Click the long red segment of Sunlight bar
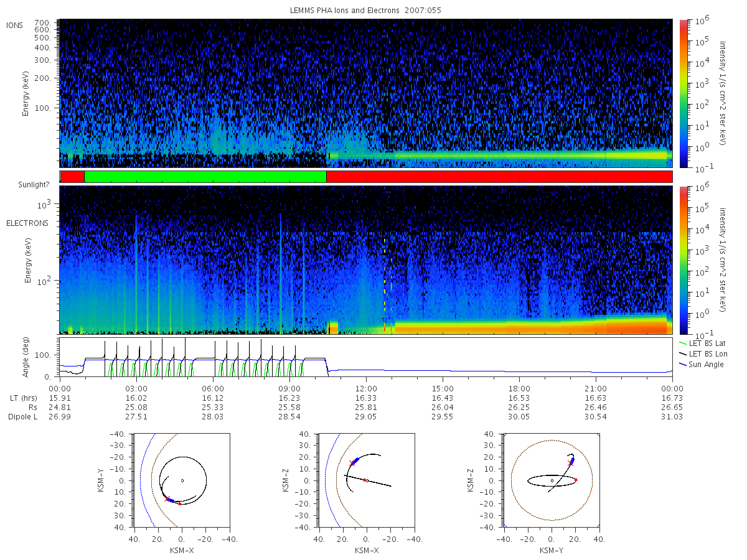This screenshot has height=560, width=747. [499, 177]
